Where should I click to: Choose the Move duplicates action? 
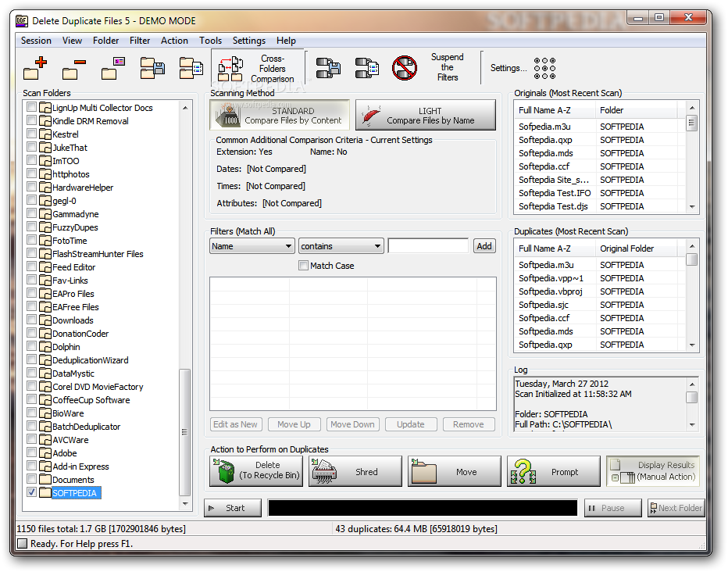pos(455,470)
